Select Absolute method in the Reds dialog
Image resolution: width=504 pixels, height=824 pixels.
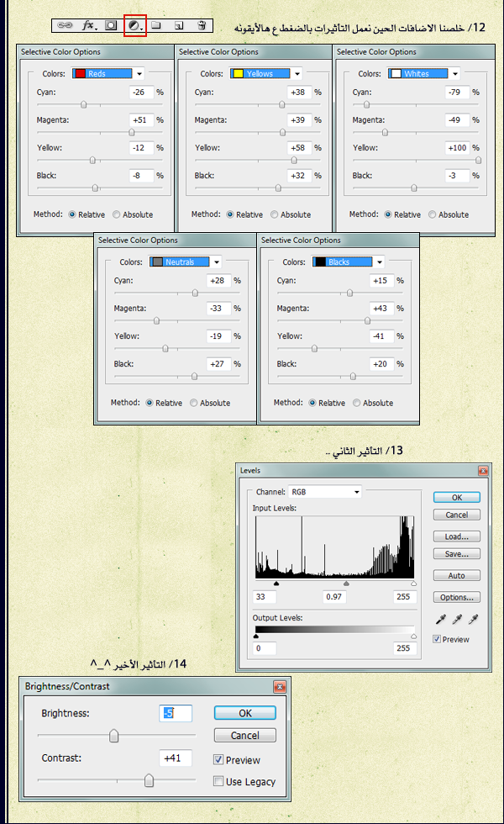click(x=117, y=214)
